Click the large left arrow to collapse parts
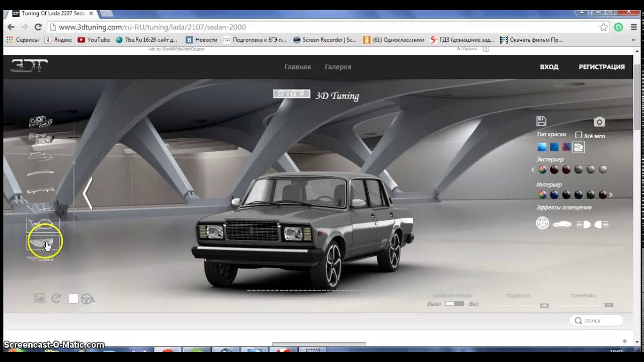The width and height of the screenshot is (644, 362). pyautogui.click(x=88, y=194)
